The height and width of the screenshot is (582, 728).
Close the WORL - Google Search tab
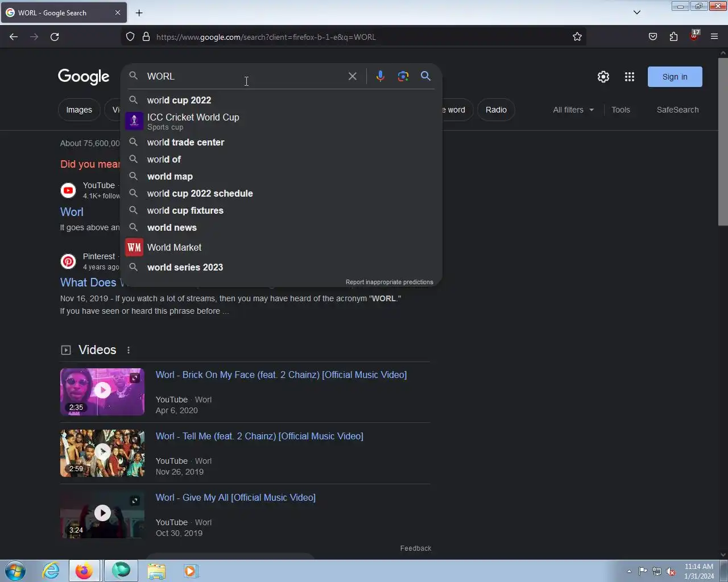[x=118, y=13]
